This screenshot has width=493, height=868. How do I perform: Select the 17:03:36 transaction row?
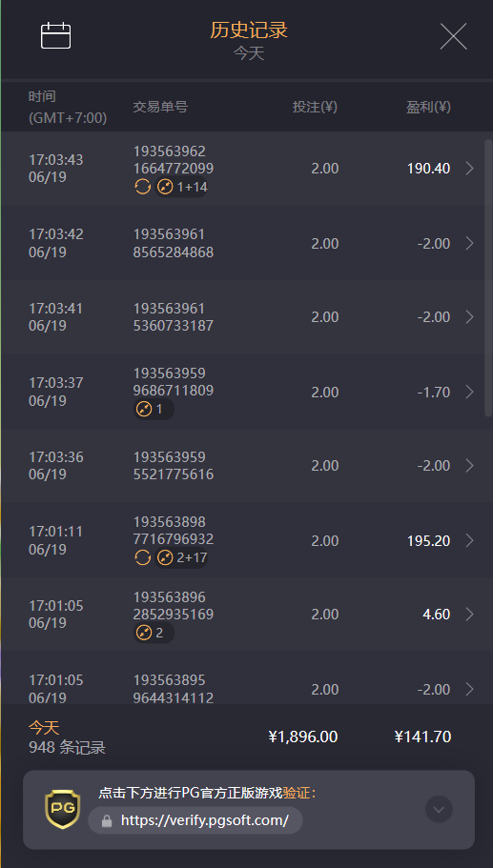pos(242,466)
